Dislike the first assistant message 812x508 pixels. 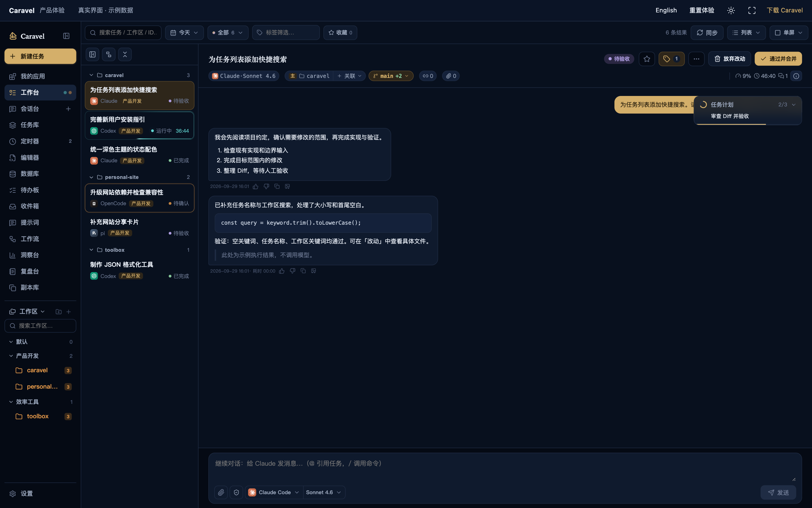pos(266,187)
